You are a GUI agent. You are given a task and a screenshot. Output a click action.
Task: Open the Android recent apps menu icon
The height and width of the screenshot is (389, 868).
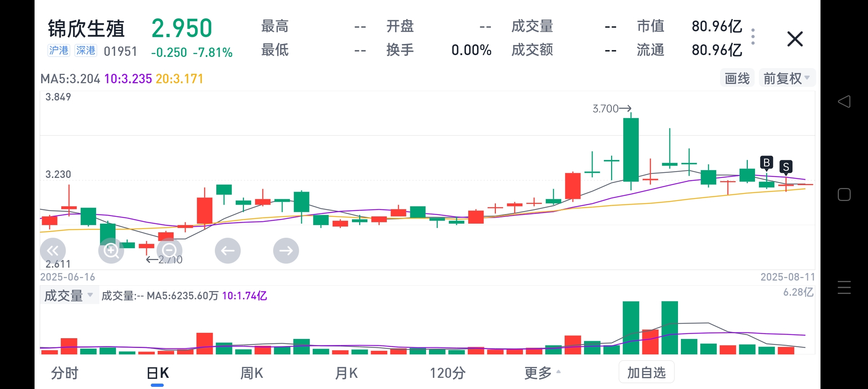844,287
